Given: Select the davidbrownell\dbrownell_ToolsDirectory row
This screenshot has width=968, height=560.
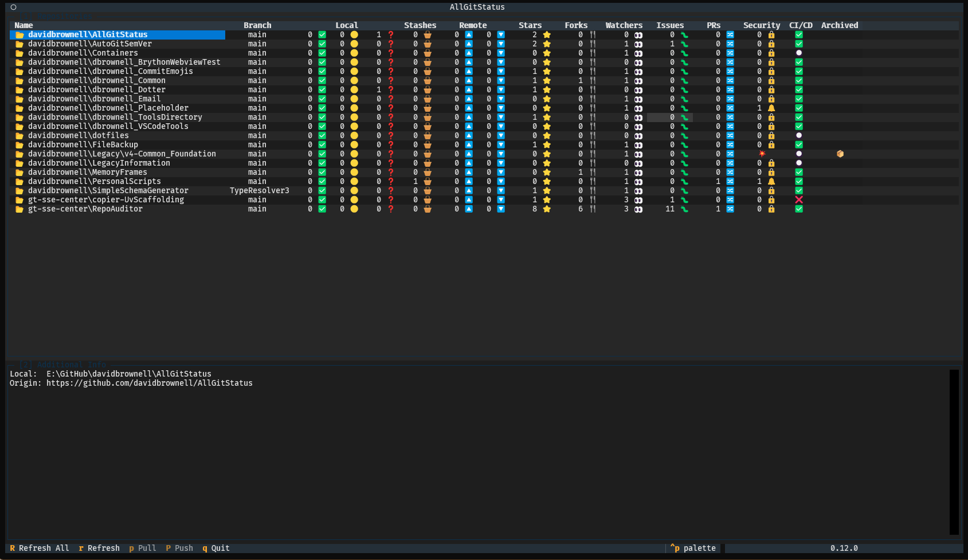Looking at the screenshot, I should [484, 118].
